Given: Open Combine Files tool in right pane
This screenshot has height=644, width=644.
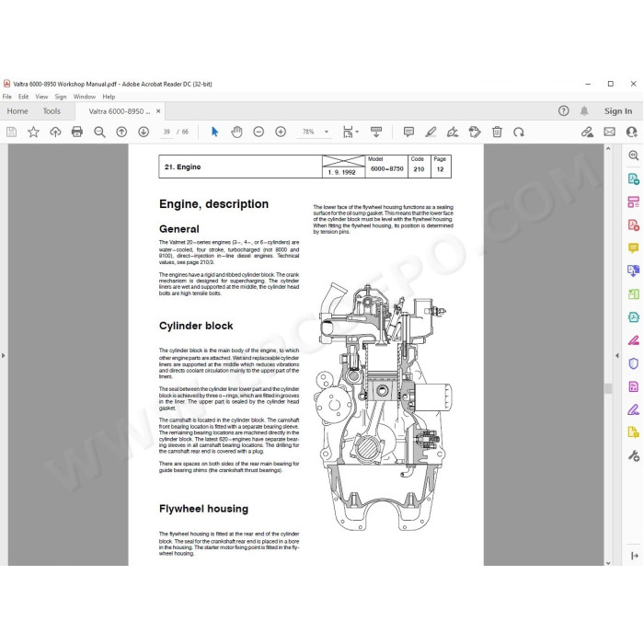Looking at the screenshot, I should [633, 270].
